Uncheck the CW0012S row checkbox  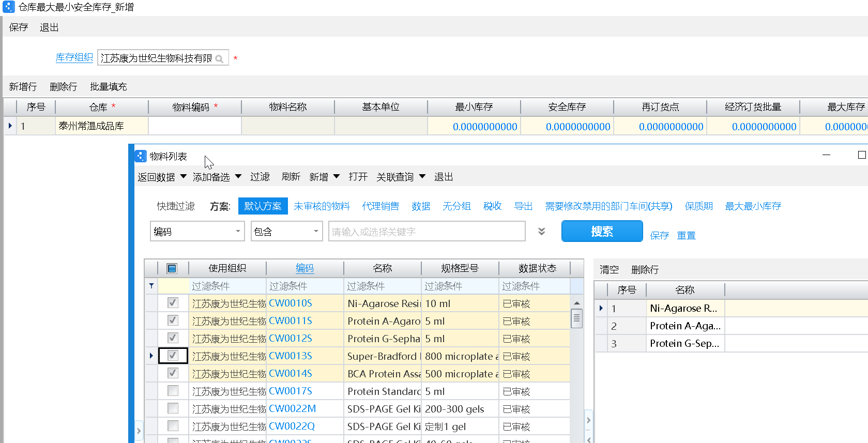(x=173, y=338)
